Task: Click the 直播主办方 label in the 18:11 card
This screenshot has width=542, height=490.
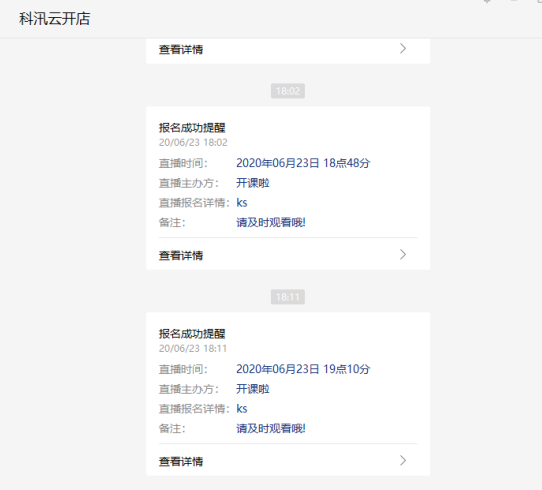Action: click(189, 389)
